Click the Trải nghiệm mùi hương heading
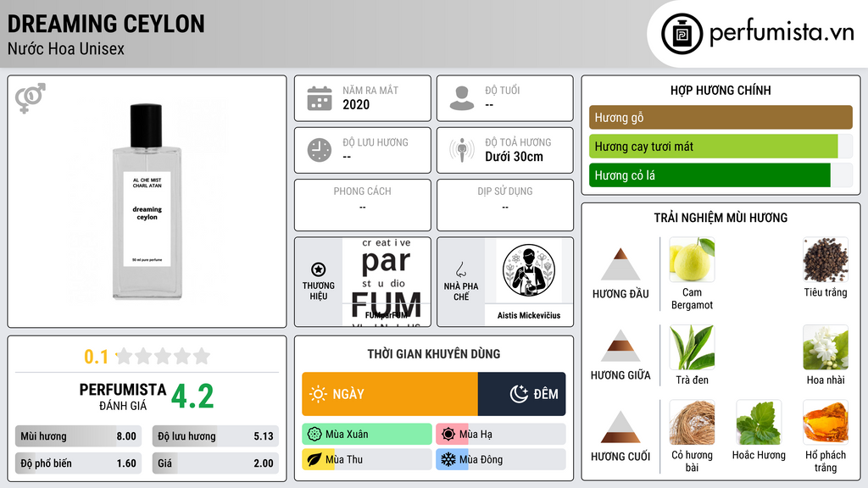The height and width of the screenshot is (488, 868). tap(721, 218)
